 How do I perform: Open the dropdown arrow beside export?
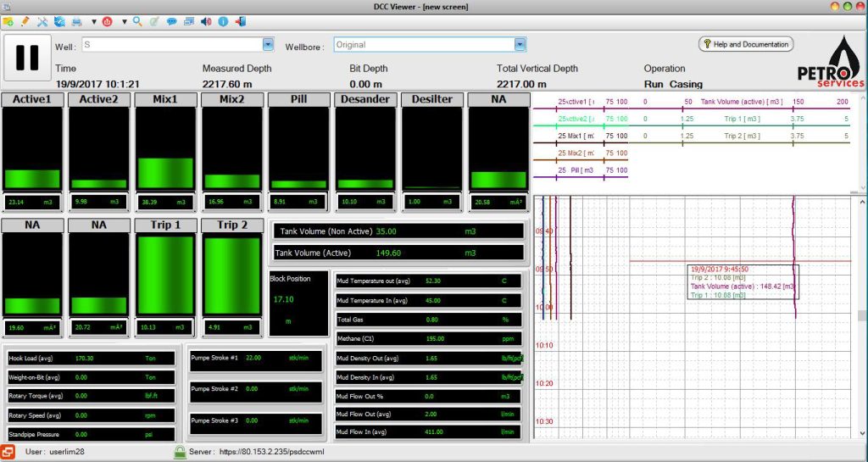click(123, 20)
